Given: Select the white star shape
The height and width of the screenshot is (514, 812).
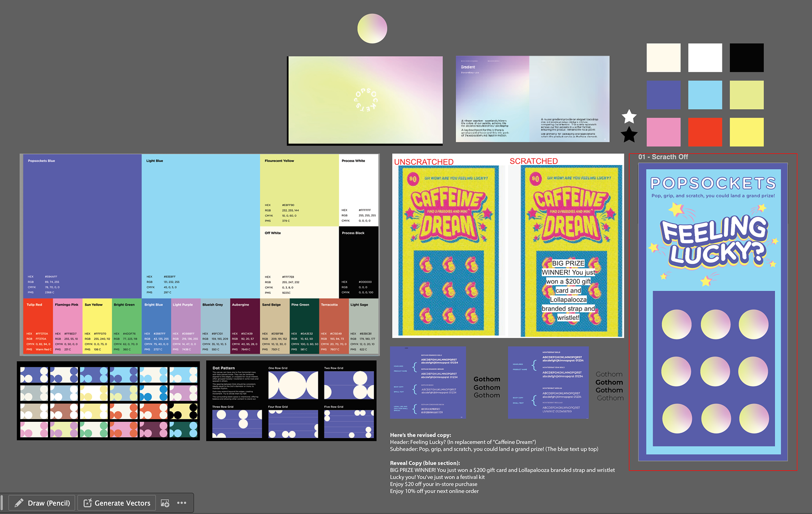Looking at the screenshot, I should pos(629,117).
